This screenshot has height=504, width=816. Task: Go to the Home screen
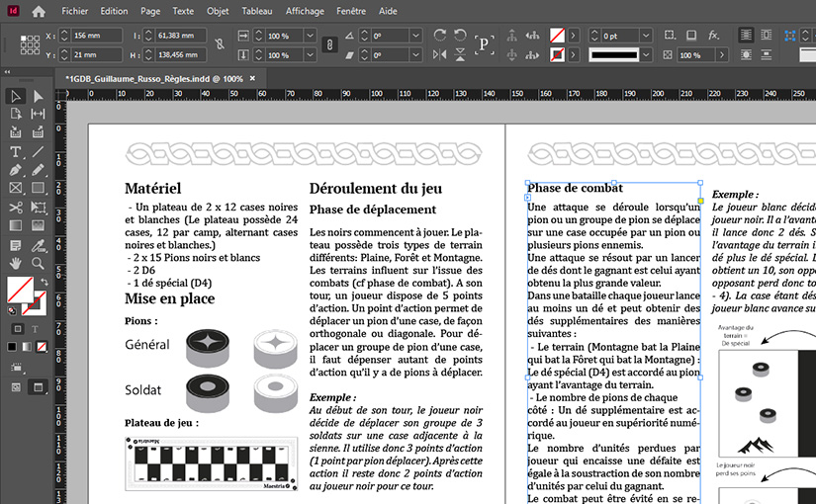[39, 11]
